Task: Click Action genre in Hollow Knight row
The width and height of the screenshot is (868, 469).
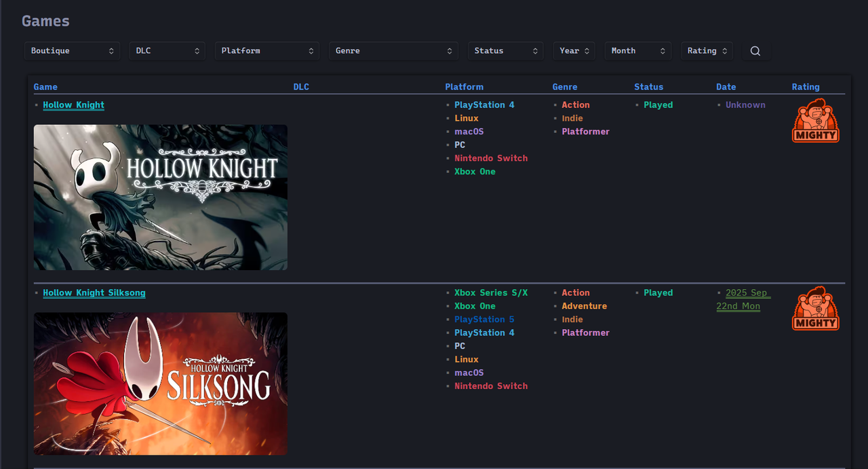Action: (576, 105)
